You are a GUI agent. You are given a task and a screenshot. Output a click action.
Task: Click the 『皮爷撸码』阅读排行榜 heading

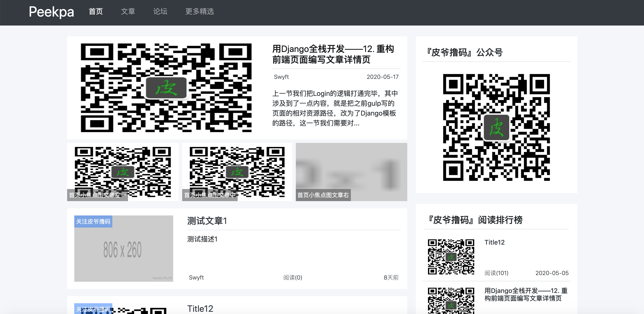coord(475,220)
